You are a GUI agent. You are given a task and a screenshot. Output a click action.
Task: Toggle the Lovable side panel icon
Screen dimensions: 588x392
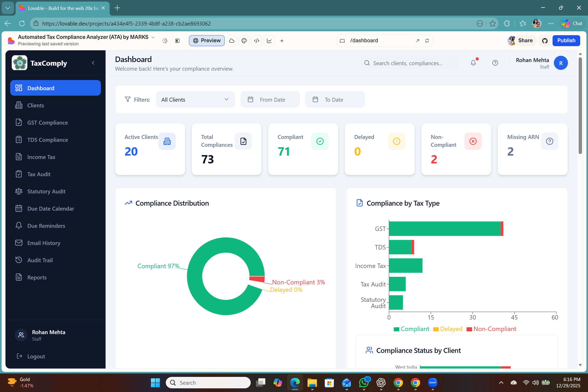(x=177, y=41)
